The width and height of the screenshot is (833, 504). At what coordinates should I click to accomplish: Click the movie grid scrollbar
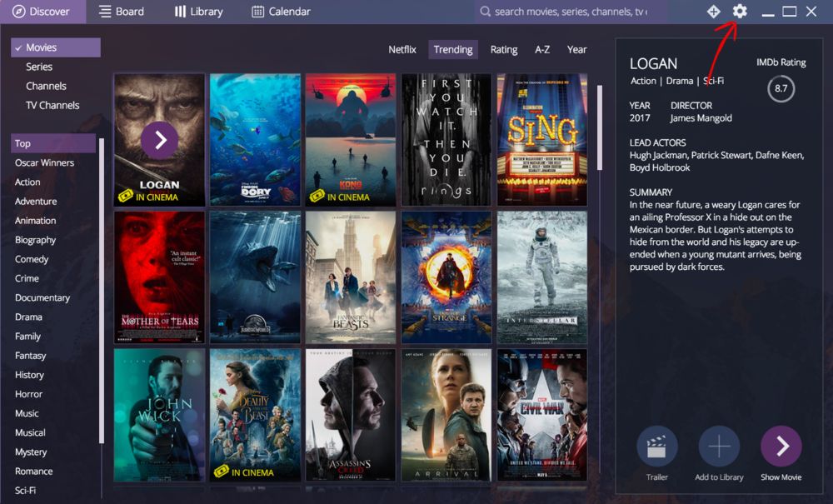click(600, 127)
